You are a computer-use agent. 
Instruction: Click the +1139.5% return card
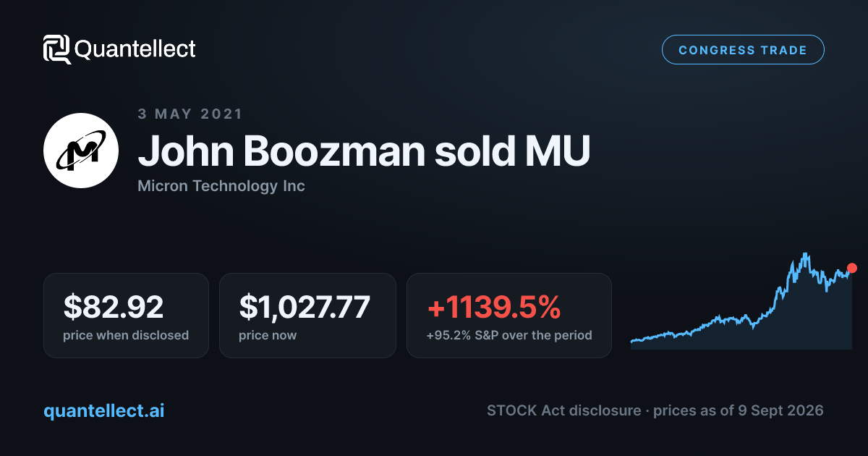(x=509, y=315)
